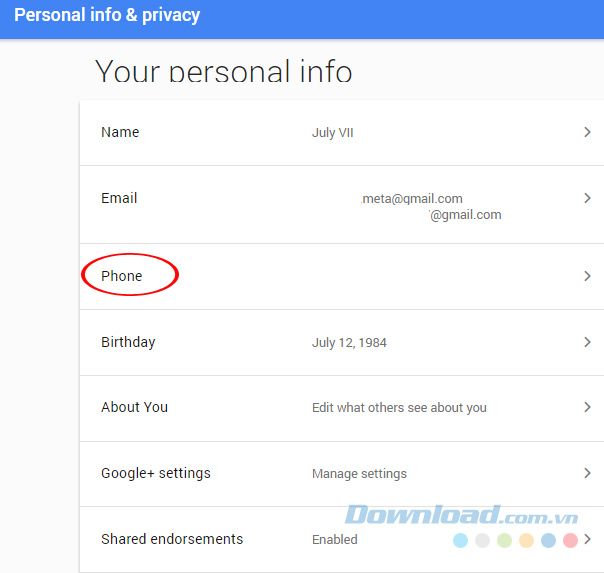The height and width of the screenshot is (573, 604).
Task: Expand Google+ settings row chevron arrow
Action: pyautogui.click(x=587, y=473)
